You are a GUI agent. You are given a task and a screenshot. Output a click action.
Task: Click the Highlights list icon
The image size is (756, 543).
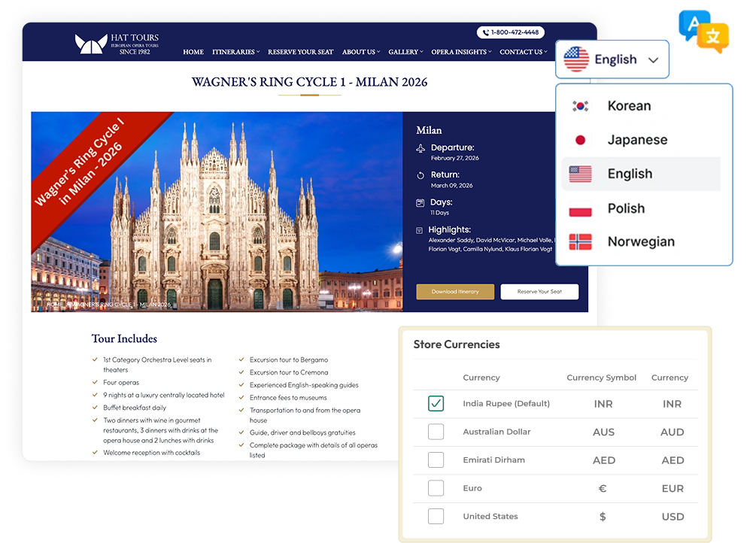[x=419, y=230]
